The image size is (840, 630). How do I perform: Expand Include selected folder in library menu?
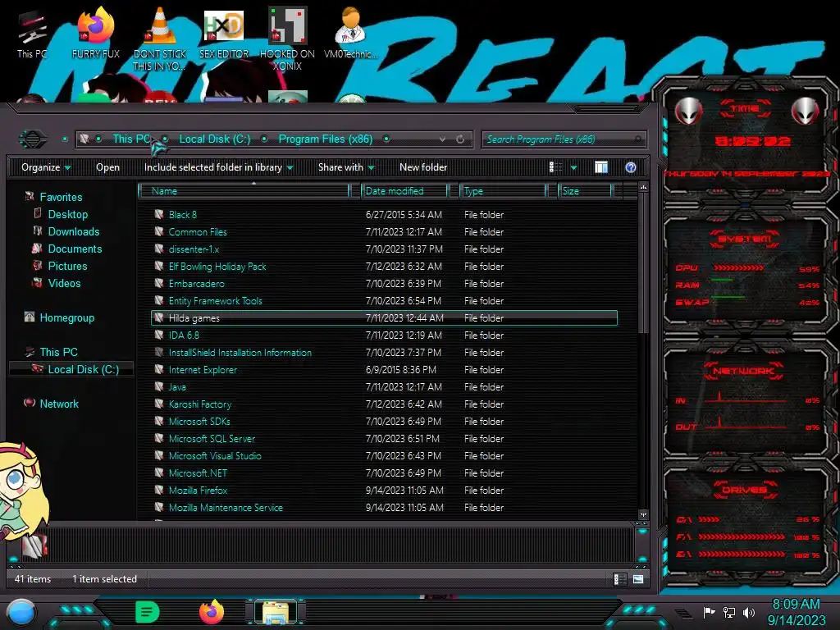218,167
